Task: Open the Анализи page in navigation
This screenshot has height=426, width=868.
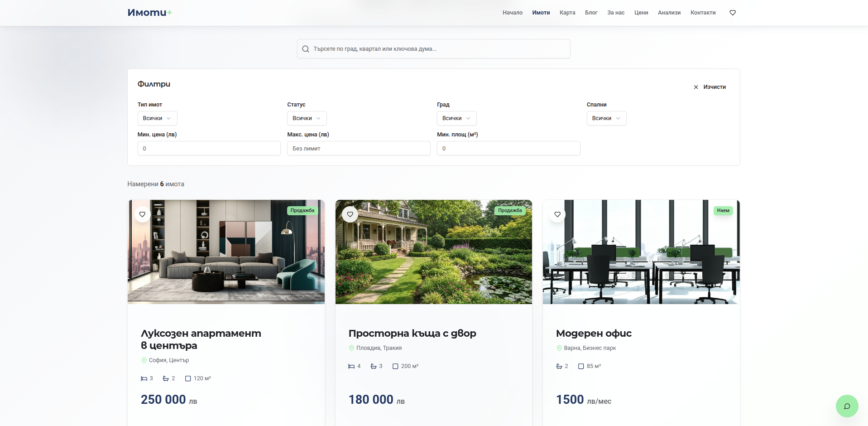Action: point(669,13)
